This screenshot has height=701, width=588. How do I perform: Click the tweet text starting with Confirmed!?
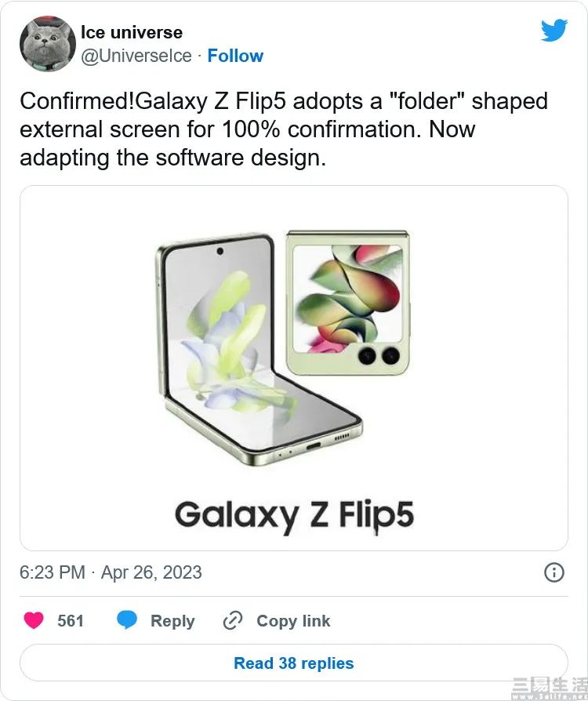(x=284, y=129)
